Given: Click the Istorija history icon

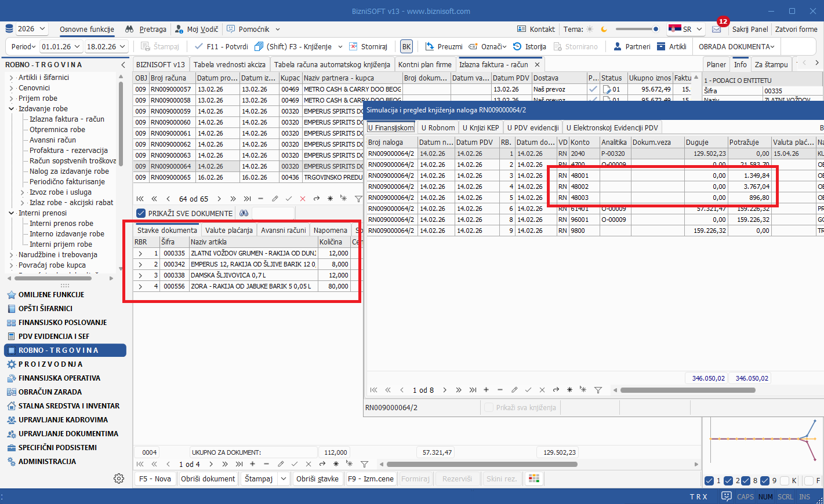Looking at the screenshot, I should [x=517, y=46].
